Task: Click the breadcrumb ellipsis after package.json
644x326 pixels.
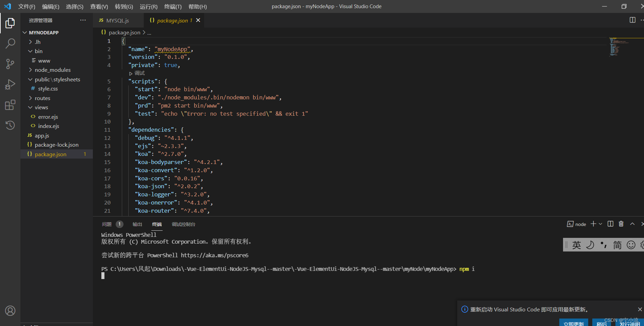Action: coord(149,33)
